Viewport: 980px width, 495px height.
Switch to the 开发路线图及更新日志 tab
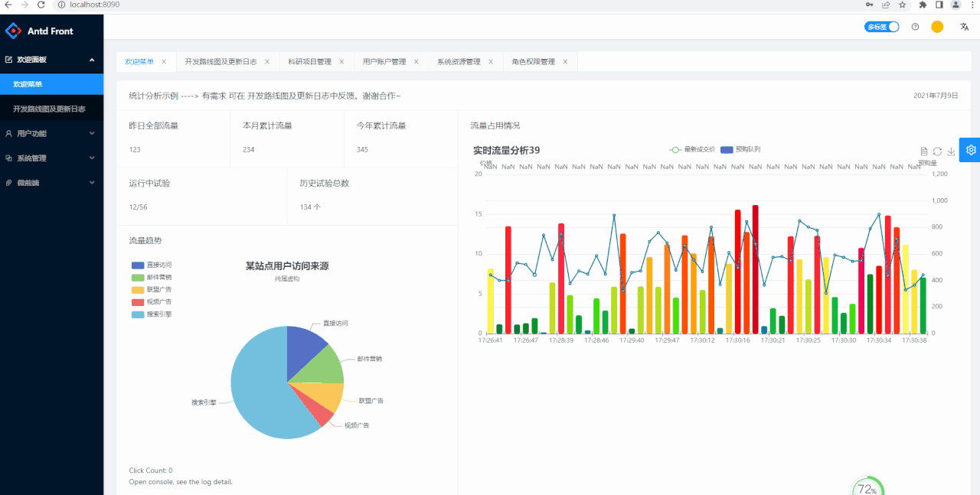(220, 62)
